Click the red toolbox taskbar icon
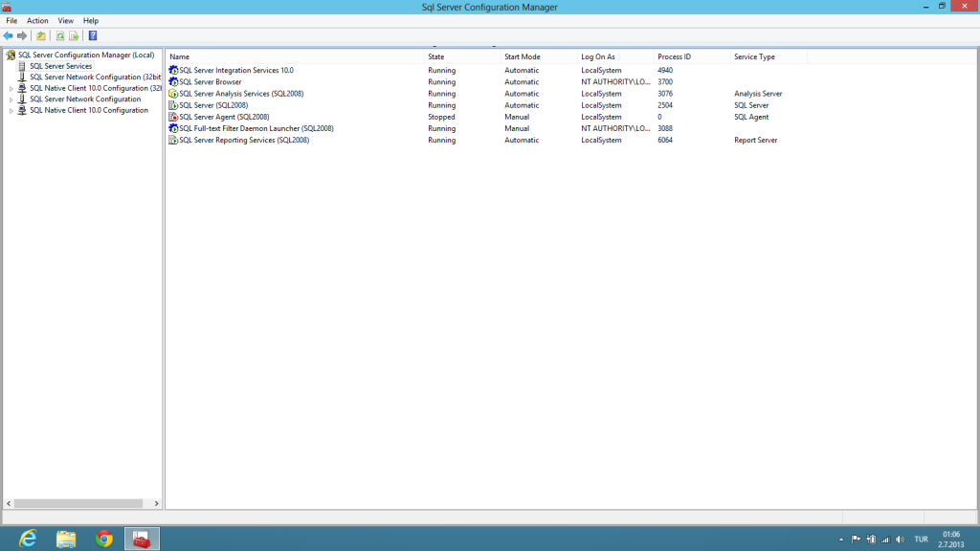 (x=142, y=539)
